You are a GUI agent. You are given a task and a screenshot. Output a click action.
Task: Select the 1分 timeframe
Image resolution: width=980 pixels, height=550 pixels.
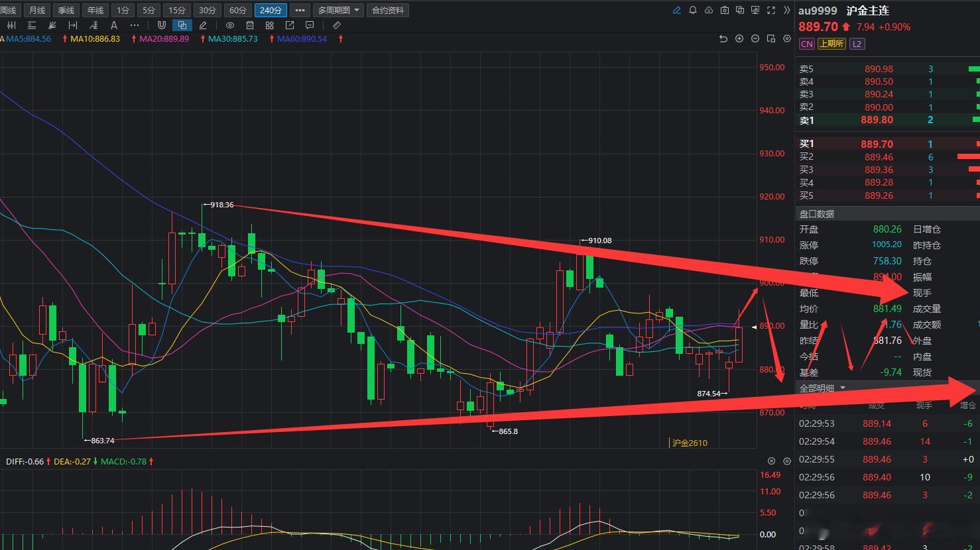tap(123, 11)
